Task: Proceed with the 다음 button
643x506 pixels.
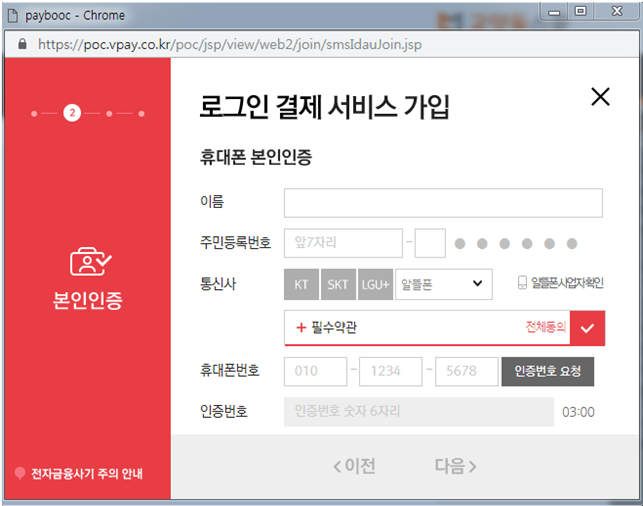Action: tap(456, 466)
